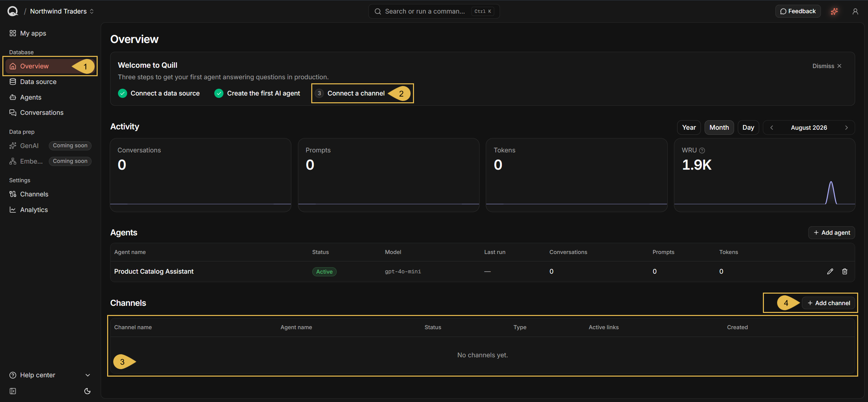Open Analytics in the sidebar
The height and width of the screenshot is (402, 868).
point(50,210)
